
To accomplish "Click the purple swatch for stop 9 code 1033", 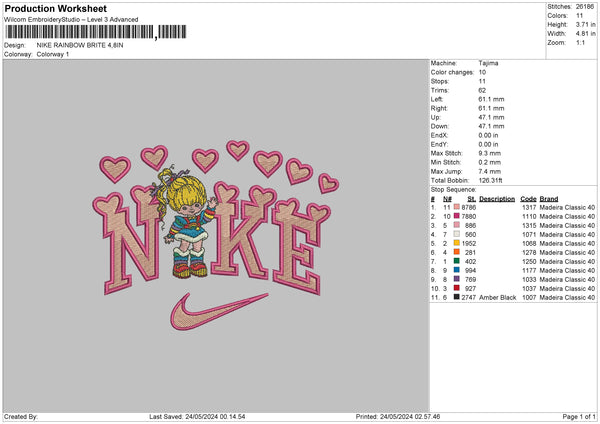I will pyautogui.click(x=457, y=279).
